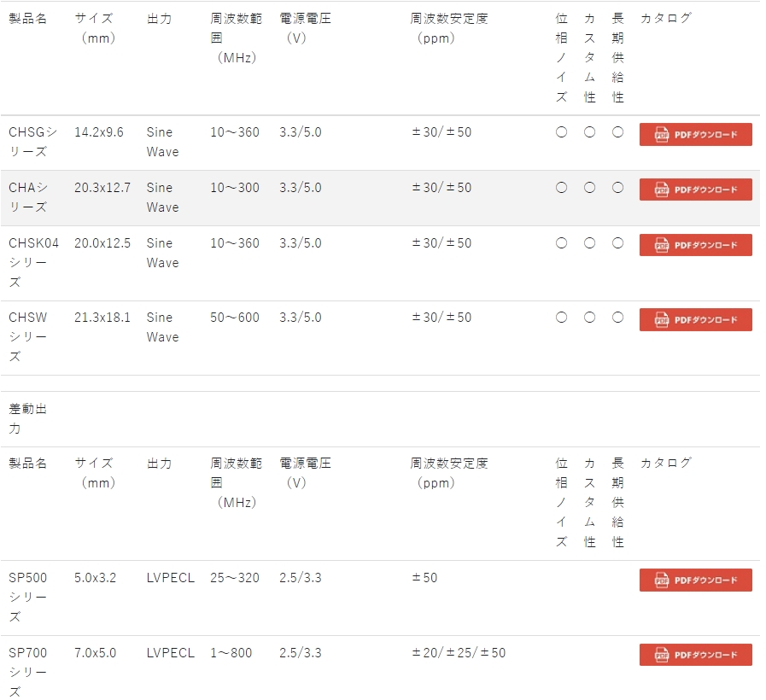Image resolution: width=766 pixels, height=700 pixels.
Task: Click PDF icon in CHSG series download button
Action: (662, 135)
